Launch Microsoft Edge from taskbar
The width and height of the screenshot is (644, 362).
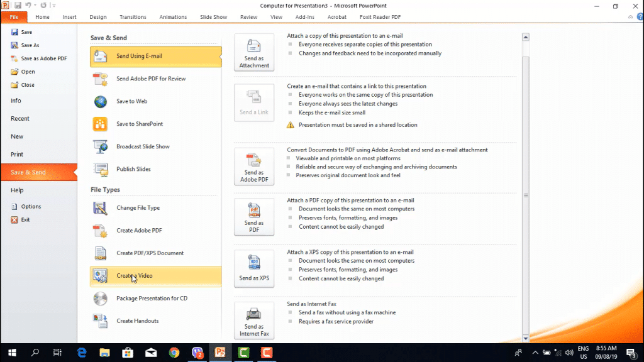point(82,353)
